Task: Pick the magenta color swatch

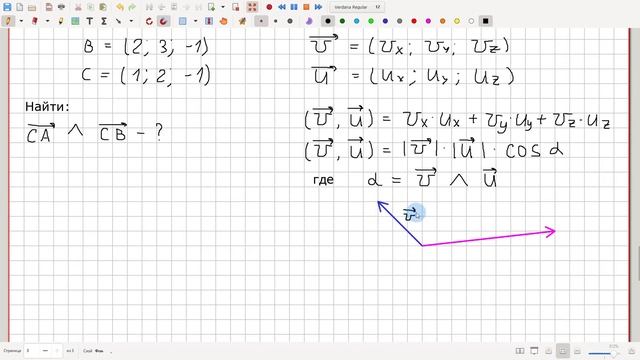Action: tap(428, 21)
